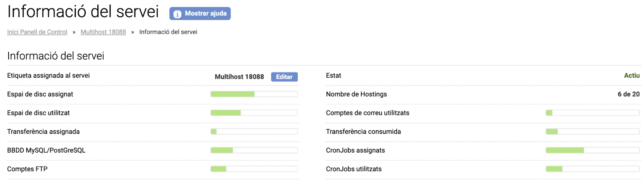Image resolution: width=644 pixels, height=185 pixels.
Task: Click the info icon in Mostrar ajuda
Action: (177, 14)
